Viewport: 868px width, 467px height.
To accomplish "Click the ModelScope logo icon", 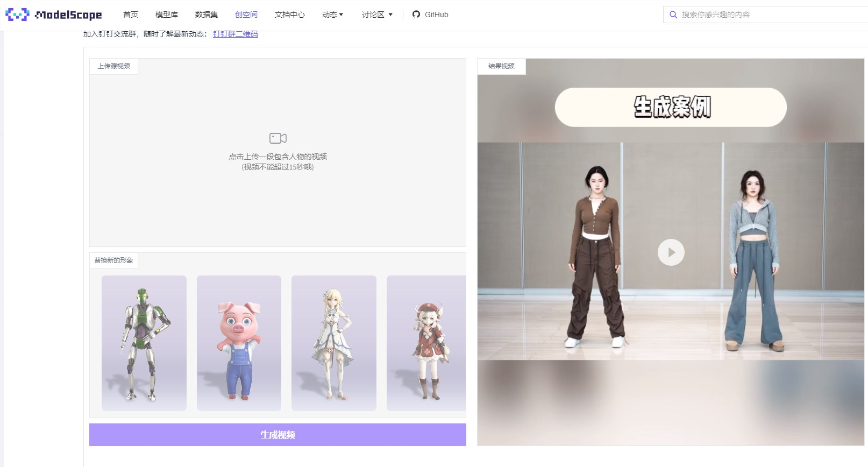I will (x=17, y=15).
